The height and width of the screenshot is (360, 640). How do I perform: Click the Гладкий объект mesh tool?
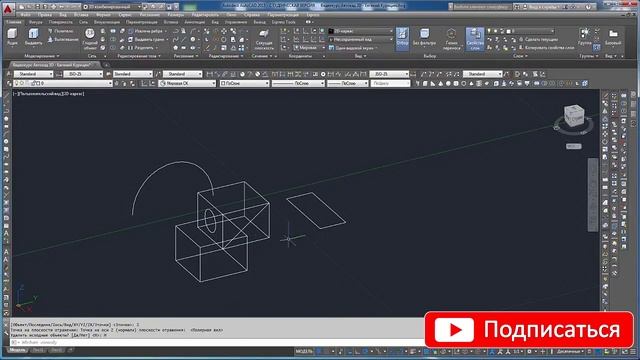click(89, 39)
